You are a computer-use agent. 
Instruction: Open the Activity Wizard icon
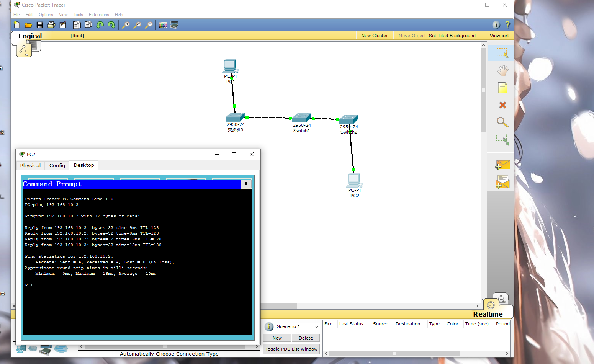(63, 25)
